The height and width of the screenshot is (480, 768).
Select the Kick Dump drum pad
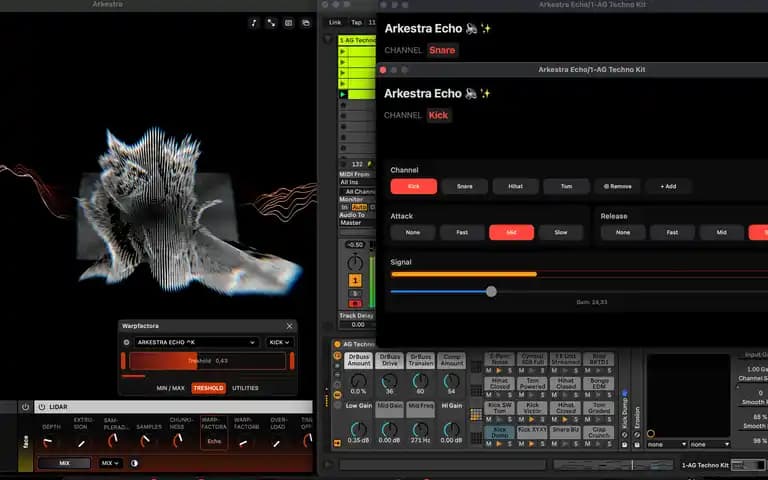pos(500,431)
